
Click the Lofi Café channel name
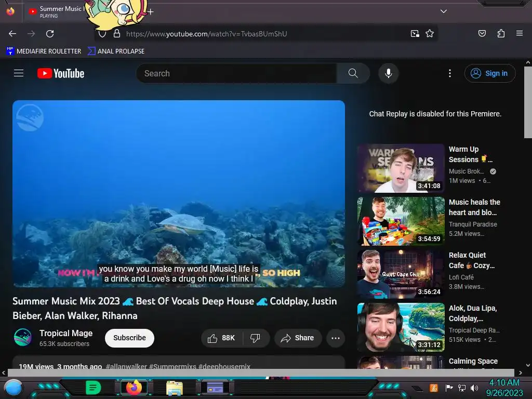coord(461,277)
